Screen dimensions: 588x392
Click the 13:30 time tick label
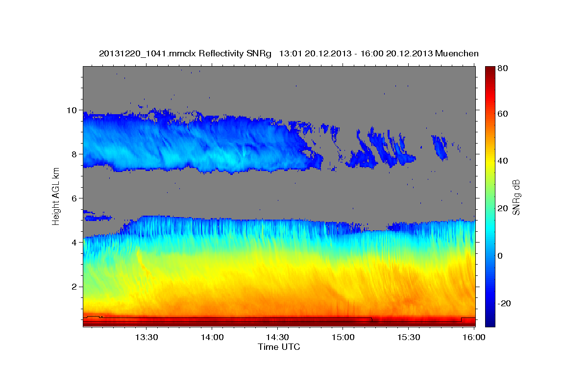pyautogui.click(x=146, y=337)
